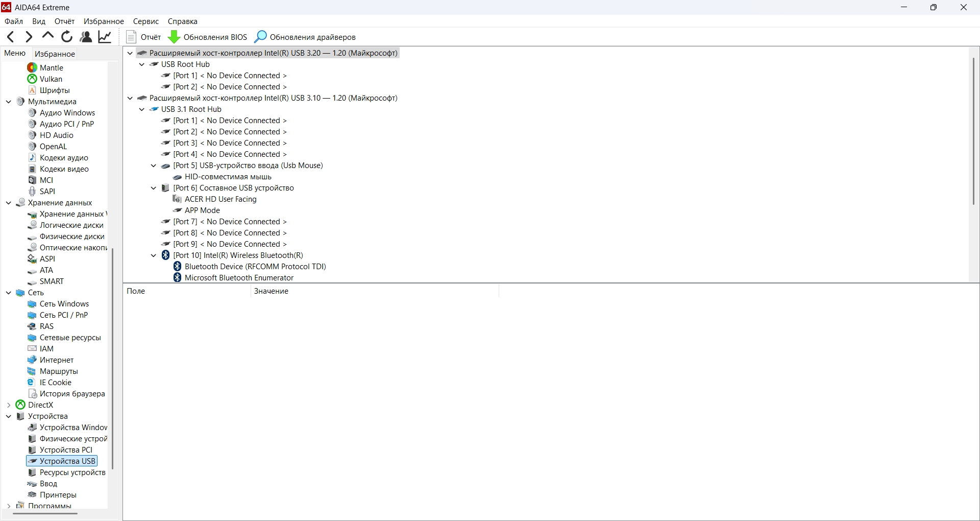Click the Оптические накопители disc icon

32,248
